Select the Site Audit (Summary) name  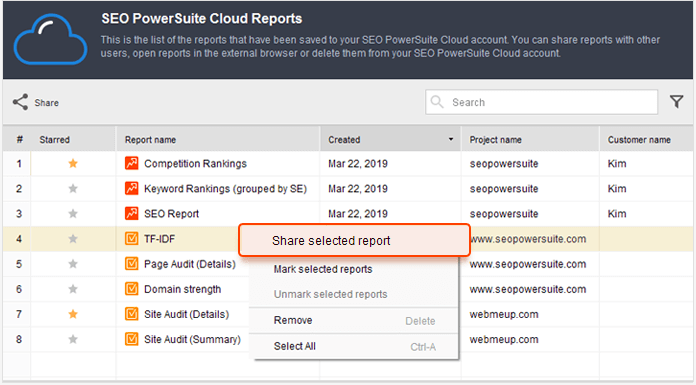tap(192, 339)
